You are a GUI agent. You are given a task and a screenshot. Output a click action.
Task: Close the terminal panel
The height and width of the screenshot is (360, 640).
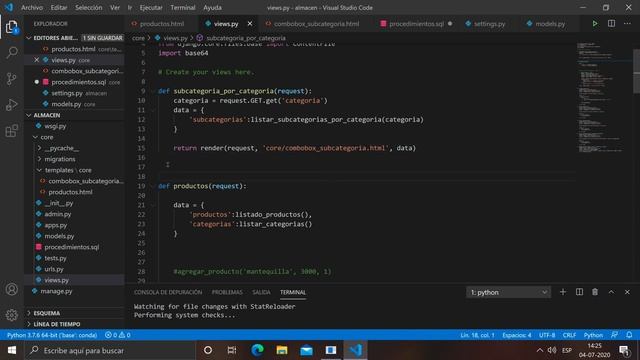click(627, 292)
